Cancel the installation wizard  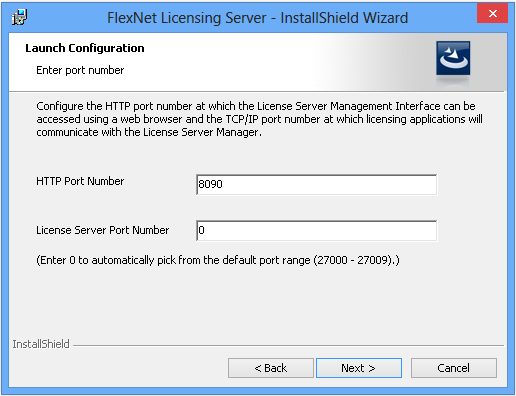tap(454, 368)
